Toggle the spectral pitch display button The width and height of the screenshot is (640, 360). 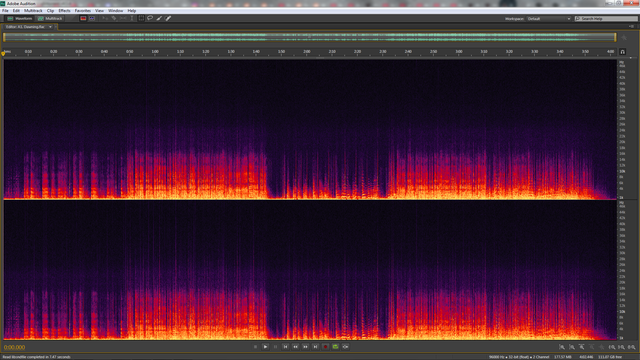[92, 18]
